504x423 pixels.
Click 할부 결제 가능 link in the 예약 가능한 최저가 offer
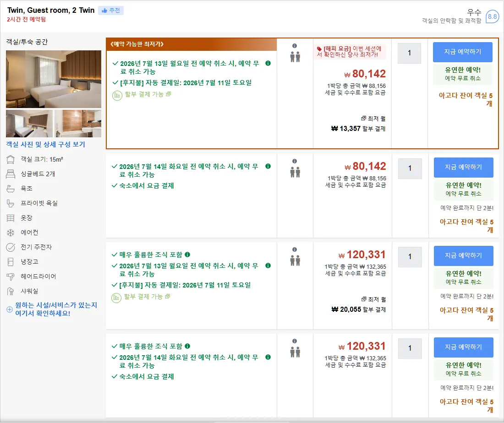[x=148, y=94]
